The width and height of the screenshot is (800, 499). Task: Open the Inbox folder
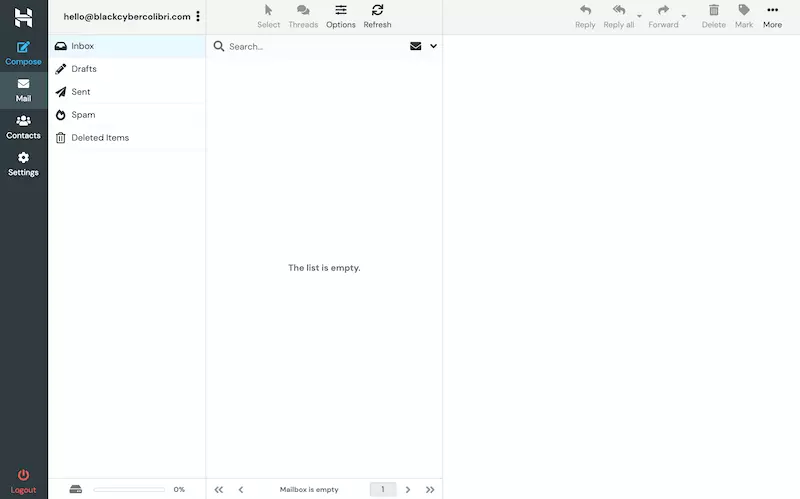click(x=127, y=46)
